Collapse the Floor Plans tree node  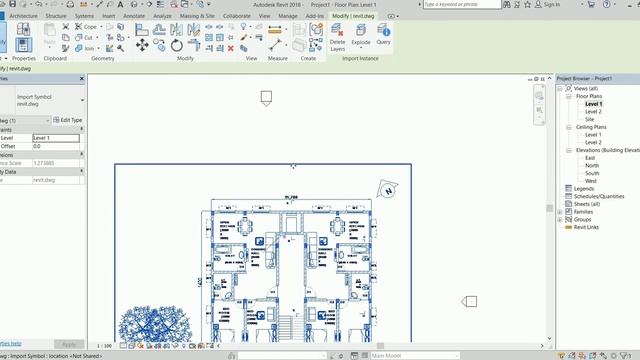pyautogui.click(x=569, y=96)
